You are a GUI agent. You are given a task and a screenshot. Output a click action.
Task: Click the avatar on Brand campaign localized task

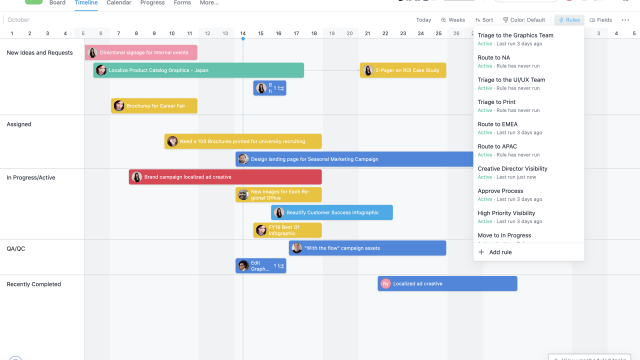tap(137, 177)
